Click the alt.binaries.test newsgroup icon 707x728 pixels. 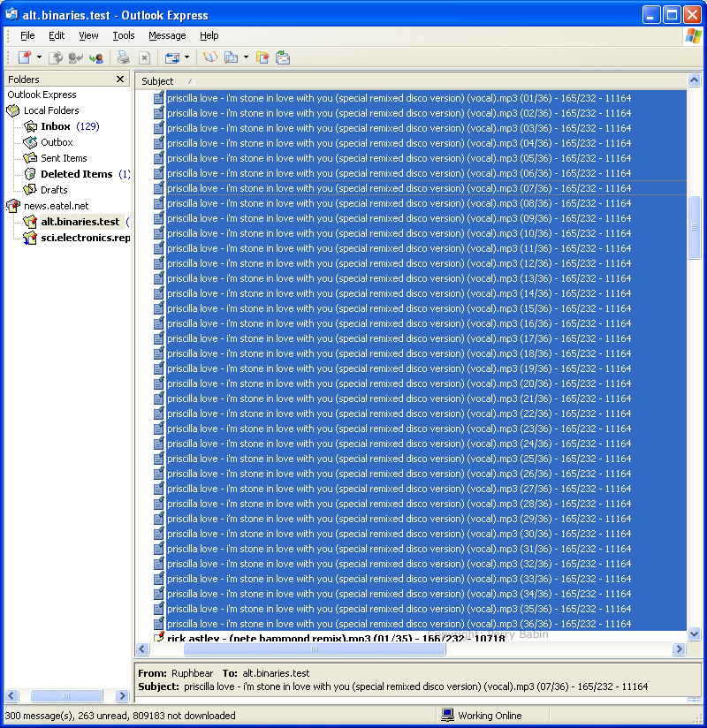(30, 222)
